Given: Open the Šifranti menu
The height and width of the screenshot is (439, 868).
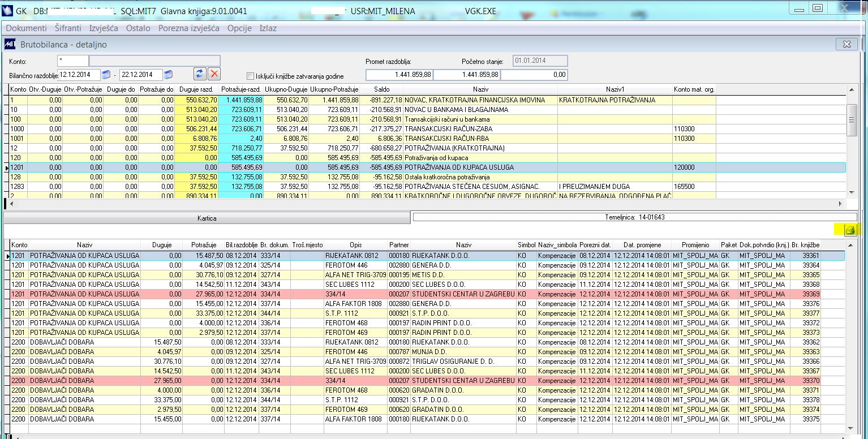Looking at the screenshot, I should coord(68,28).
